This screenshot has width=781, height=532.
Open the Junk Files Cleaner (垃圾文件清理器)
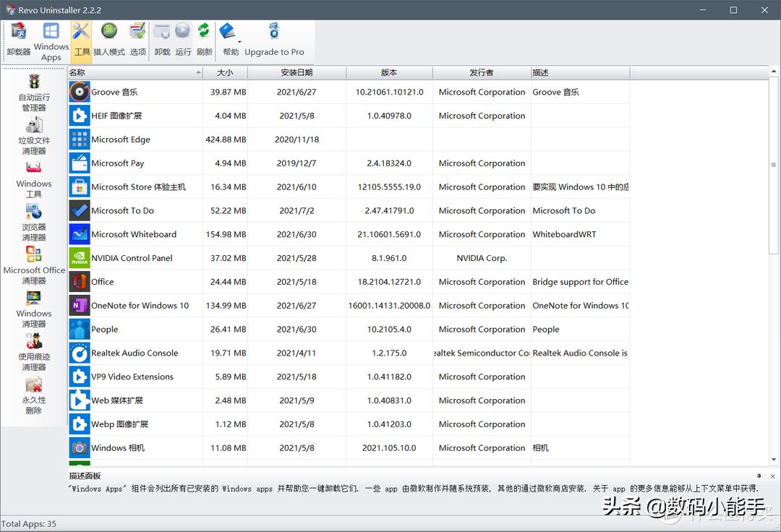coord(34,136)
